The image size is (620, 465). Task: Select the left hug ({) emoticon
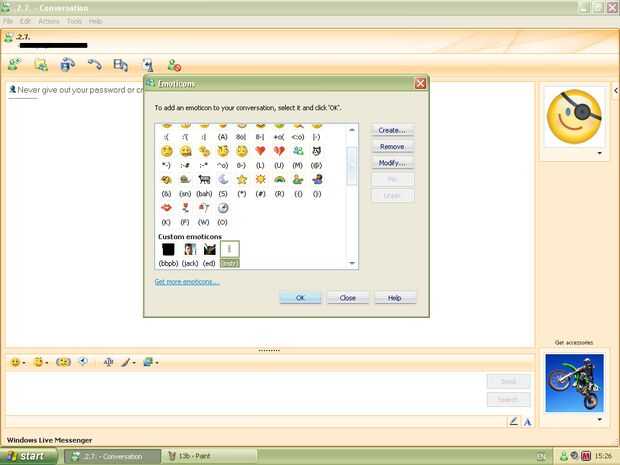point(298,180)
